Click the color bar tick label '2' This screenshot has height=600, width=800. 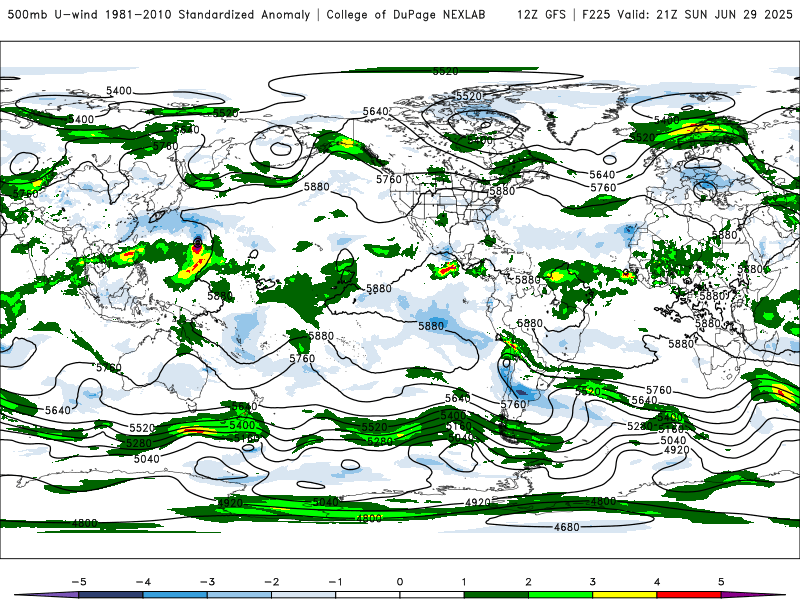click(x=529, y=582)
